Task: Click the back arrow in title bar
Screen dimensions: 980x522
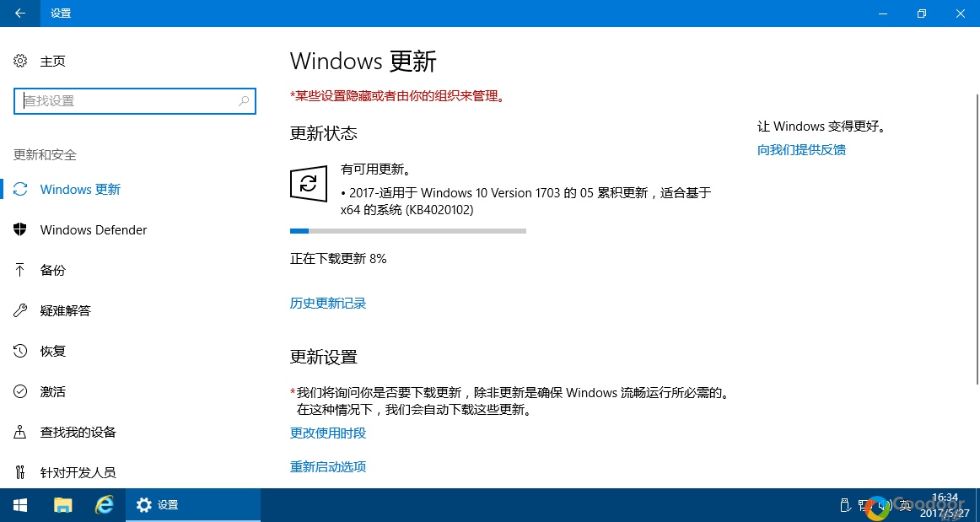Action: [20, 13]
